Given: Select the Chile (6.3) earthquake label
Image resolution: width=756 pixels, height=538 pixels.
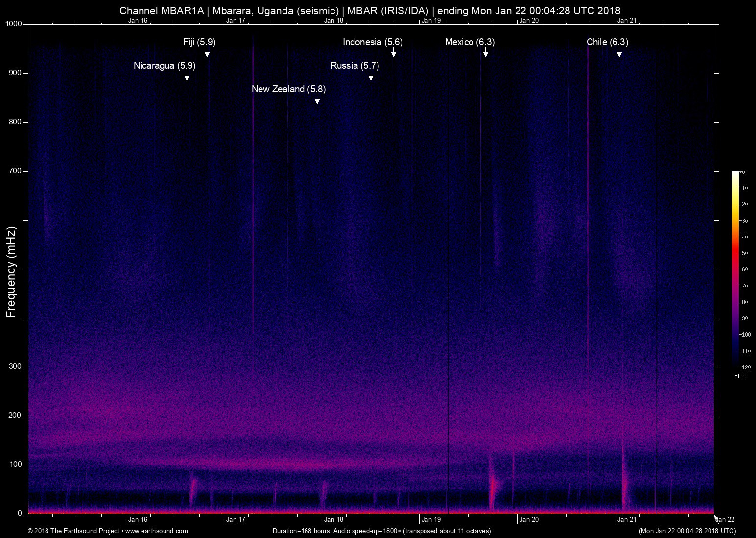Looking at the screenshot, I should coord(607,42).
